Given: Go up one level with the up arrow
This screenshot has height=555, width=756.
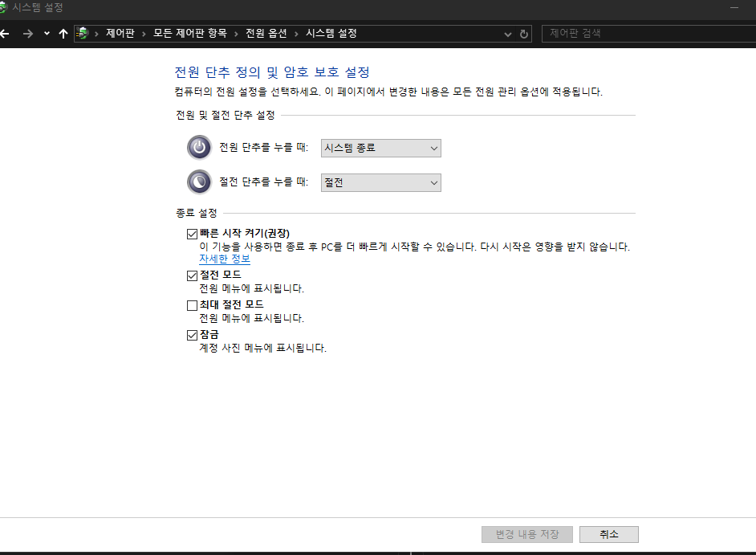Looking at the screenshot, I should tap(63, 34).
